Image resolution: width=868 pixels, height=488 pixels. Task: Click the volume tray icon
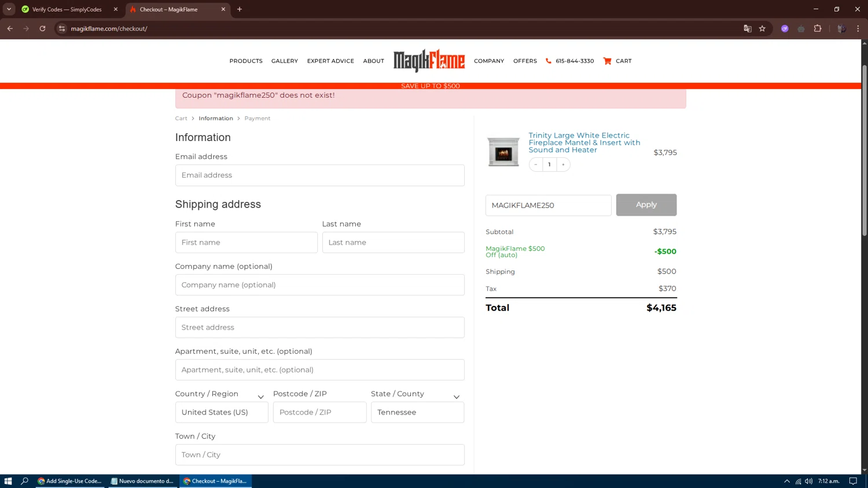point(808,481)
